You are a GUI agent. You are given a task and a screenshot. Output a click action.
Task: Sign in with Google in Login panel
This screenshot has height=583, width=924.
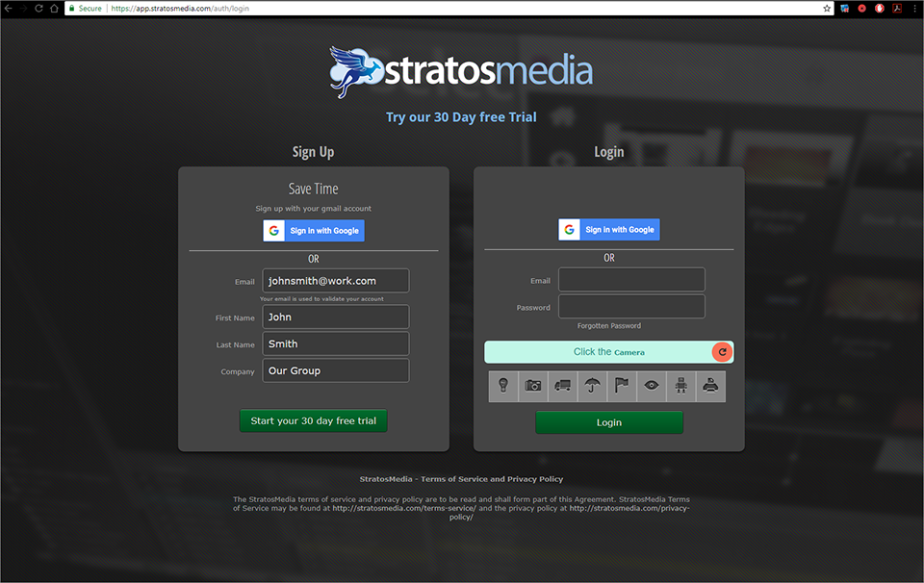pyautogui.click(x=608, y=230)
